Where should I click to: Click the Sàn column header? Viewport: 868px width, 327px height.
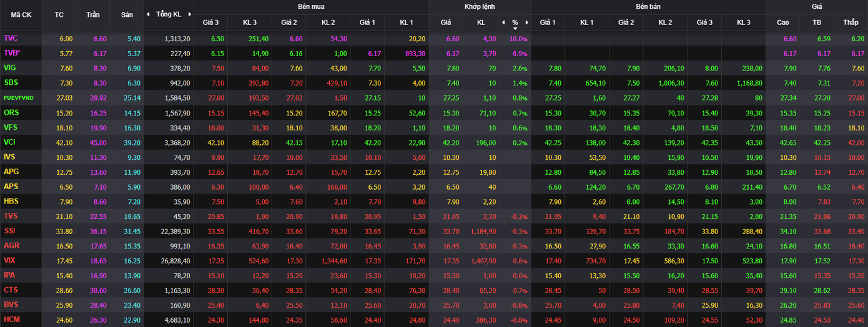(127, 14)
